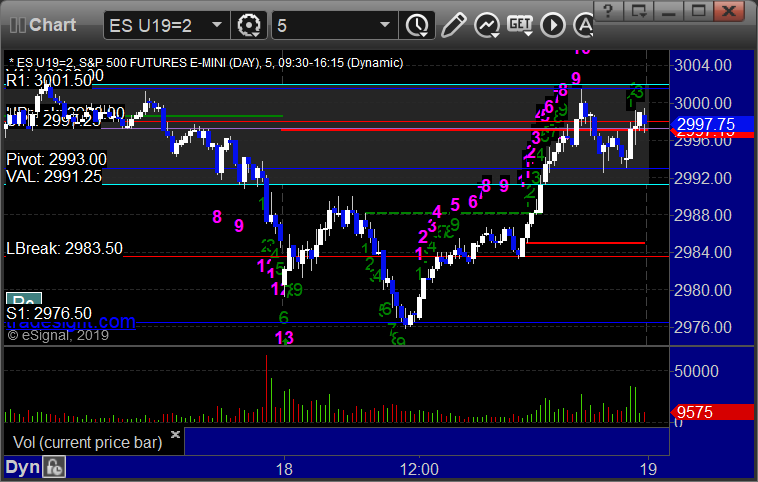Image resolution: width=758 pixels, height=482 pixels.
Task: Click the Fc lock icon
Action: coord(54,467)
